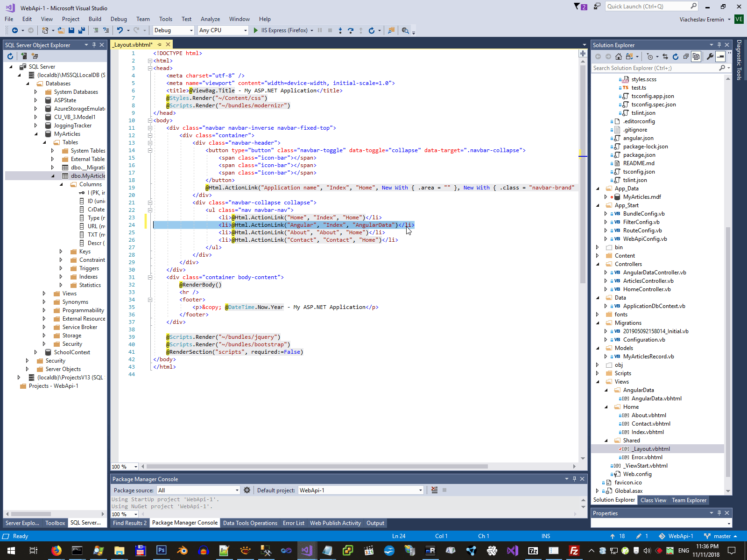The image size is (747, 560).
Task: Clear the Package Manager Console
Action: pos(435,490)
